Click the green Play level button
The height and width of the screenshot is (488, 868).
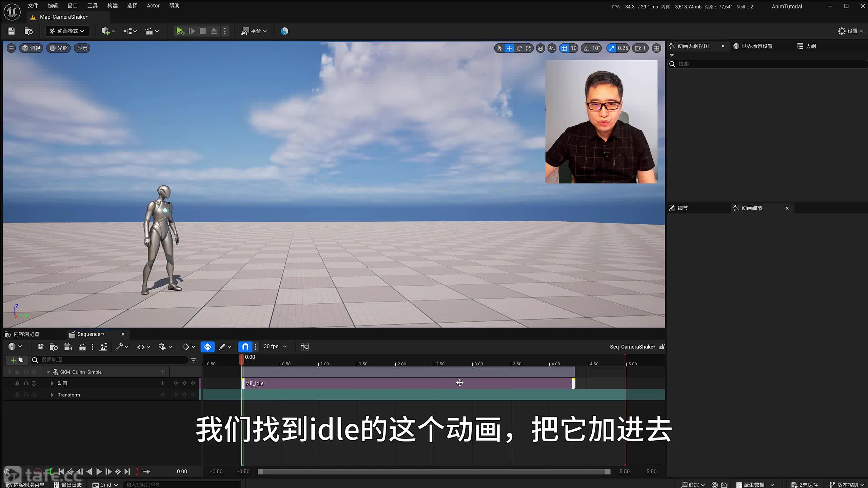(180, 31)
